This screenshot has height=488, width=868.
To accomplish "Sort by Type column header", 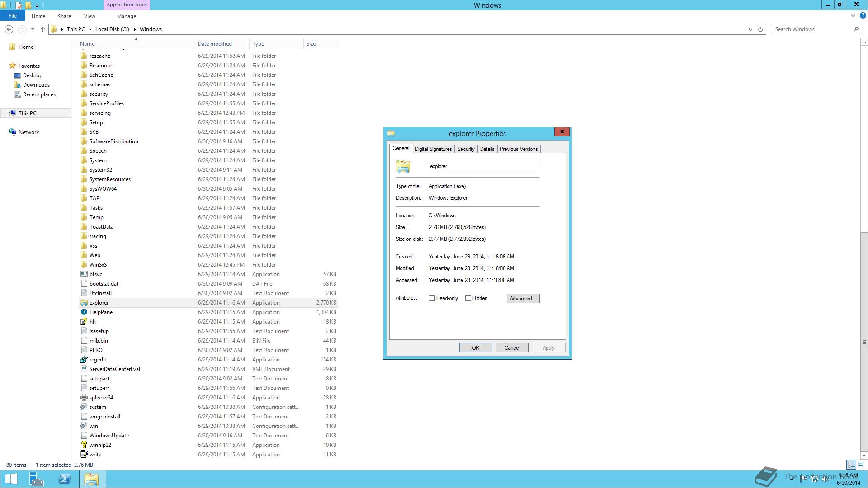I will (x=276, y=44).
